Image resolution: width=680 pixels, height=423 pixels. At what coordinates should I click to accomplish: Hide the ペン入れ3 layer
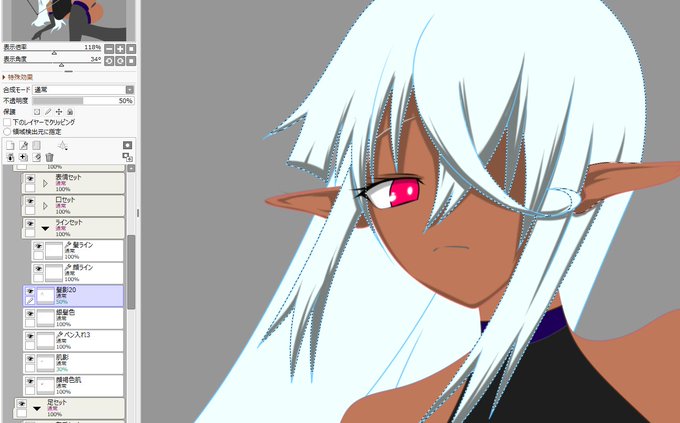29,336
